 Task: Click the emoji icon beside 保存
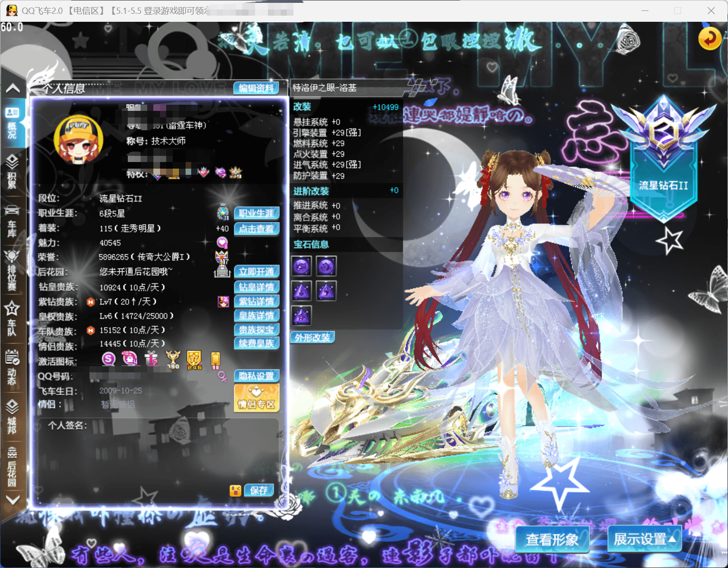(235, 490)
